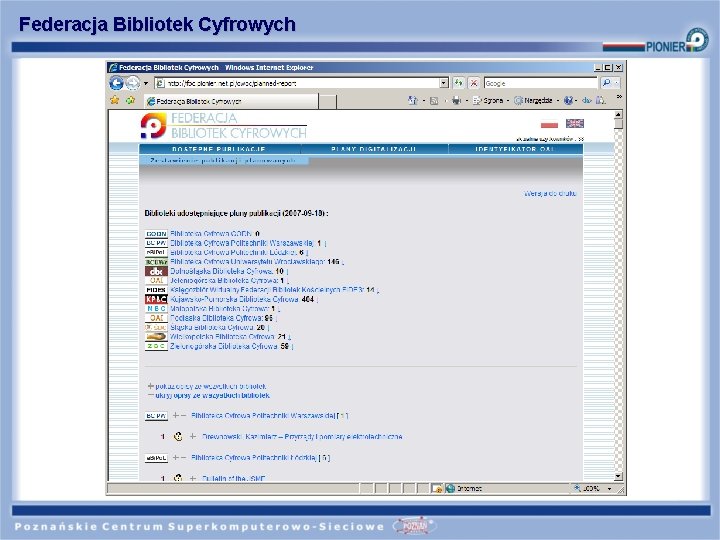
Task: Click the toolbar overflow chevron
Action: (619, 97)
